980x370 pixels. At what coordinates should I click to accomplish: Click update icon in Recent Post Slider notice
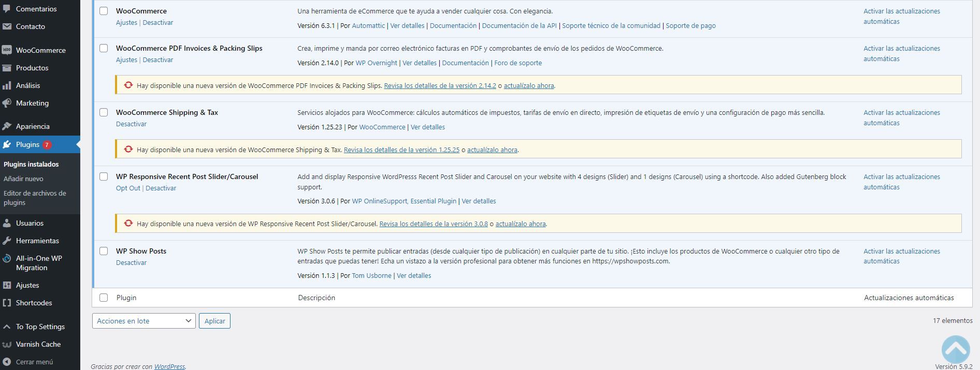128,224
